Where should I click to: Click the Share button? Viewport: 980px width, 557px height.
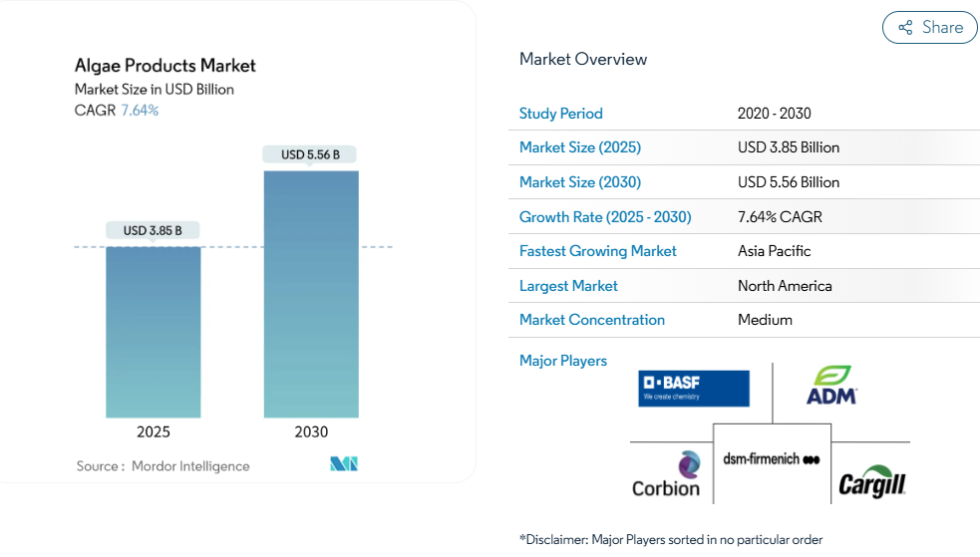(929, 28)
